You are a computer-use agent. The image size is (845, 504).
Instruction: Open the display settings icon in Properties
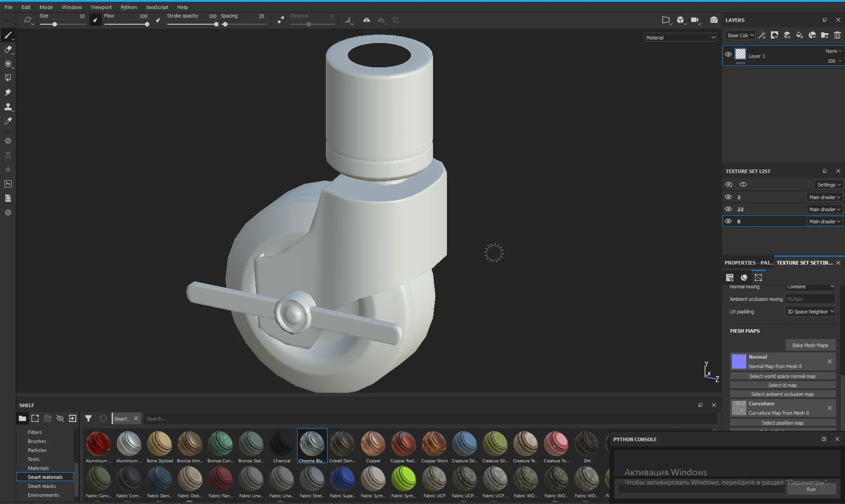pyautogui.click(x=730, y=278)
